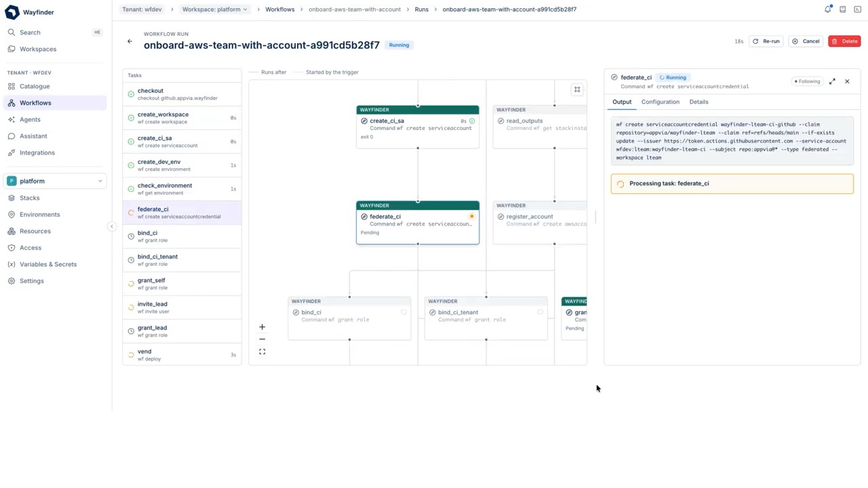Switch to the Configuration tab
The width and height of the screenshot is (868, 488).
(660, 102)
